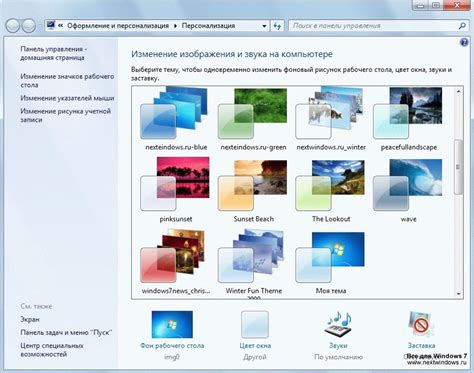
Task: Open Изменение указателей мыши link
Action: (67, 98)
